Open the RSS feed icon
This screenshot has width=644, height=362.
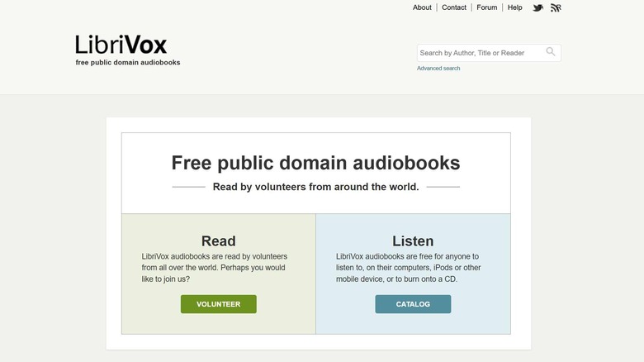pos(556,7)
